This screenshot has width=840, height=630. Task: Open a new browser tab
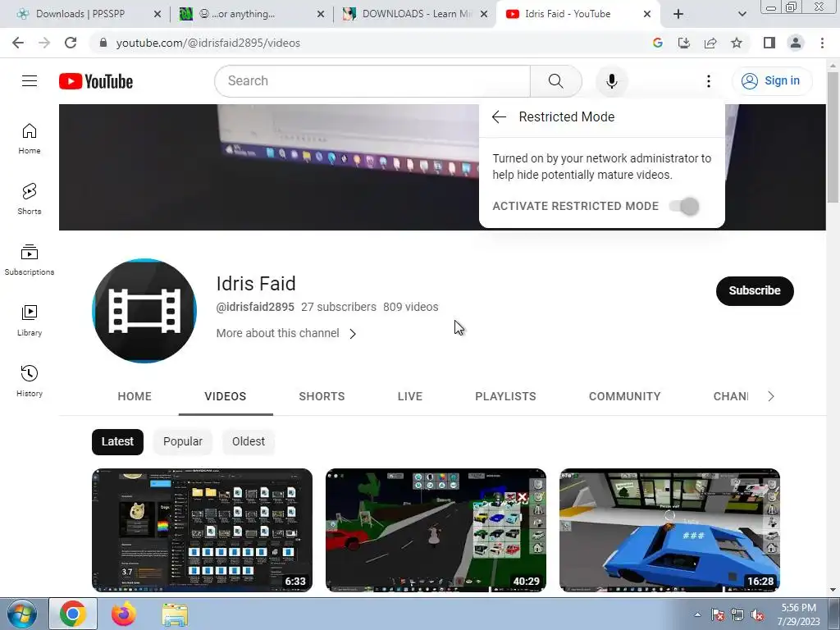click(x=678, y=14)
